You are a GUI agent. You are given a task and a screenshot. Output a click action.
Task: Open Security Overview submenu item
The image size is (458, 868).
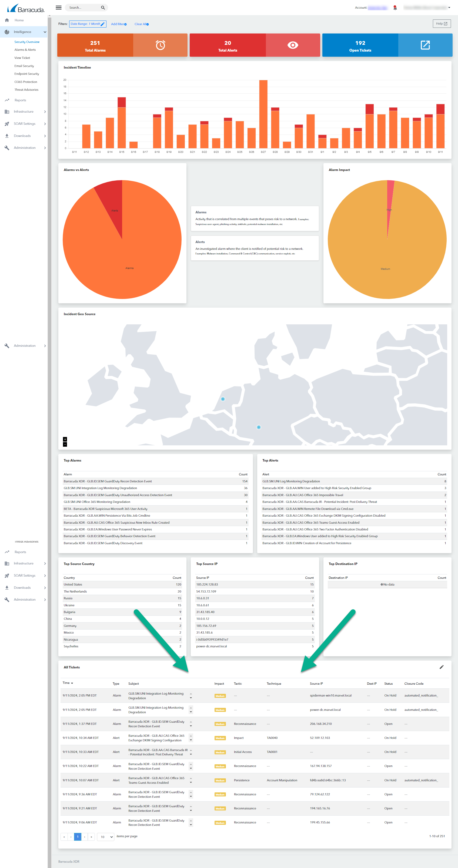pyautogui.click(x=27, y=42)
